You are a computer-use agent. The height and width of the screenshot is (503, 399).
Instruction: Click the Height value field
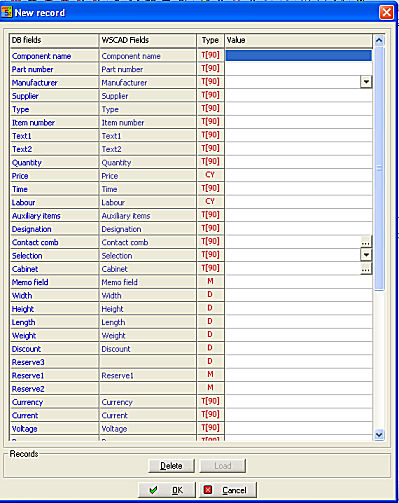click(x=299, y=309)
